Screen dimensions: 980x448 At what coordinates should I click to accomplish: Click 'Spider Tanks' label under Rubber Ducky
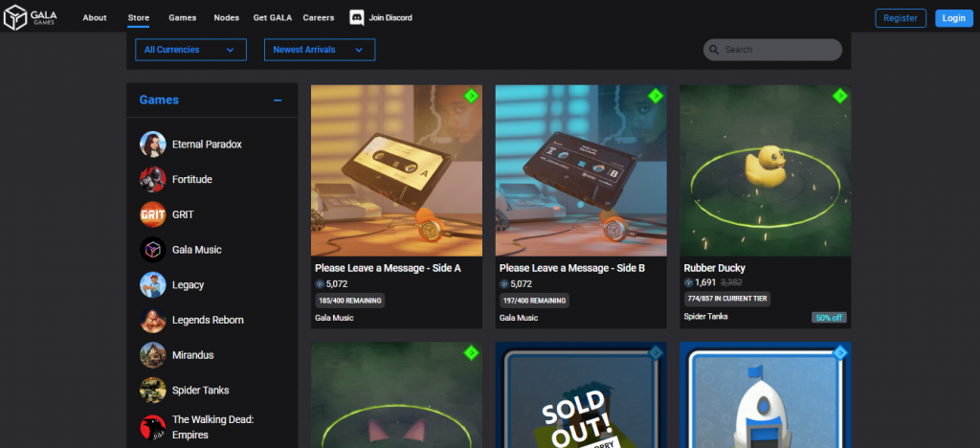click(x=705, y=317)
